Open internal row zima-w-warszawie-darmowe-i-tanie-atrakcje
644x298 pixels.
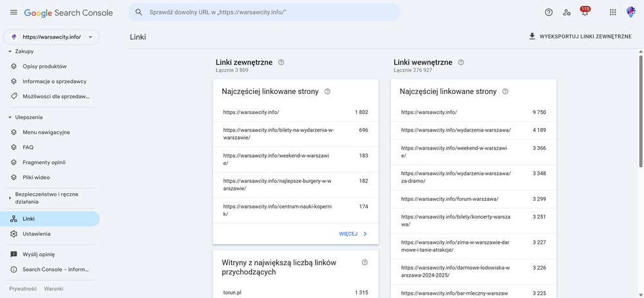point(473,246)
